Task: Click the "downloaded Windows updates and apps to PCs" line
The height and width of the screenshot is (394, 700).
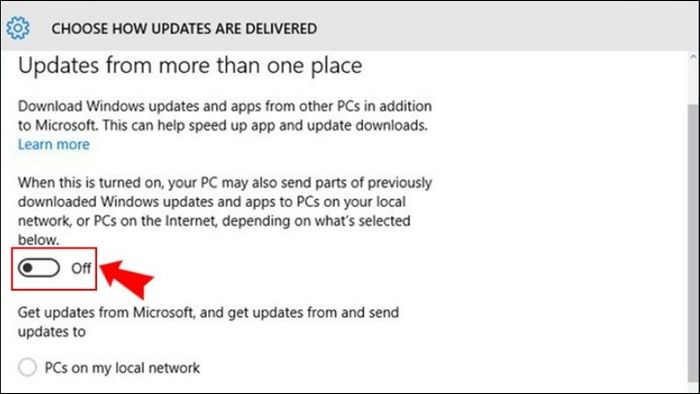Action: click(212, 202)
